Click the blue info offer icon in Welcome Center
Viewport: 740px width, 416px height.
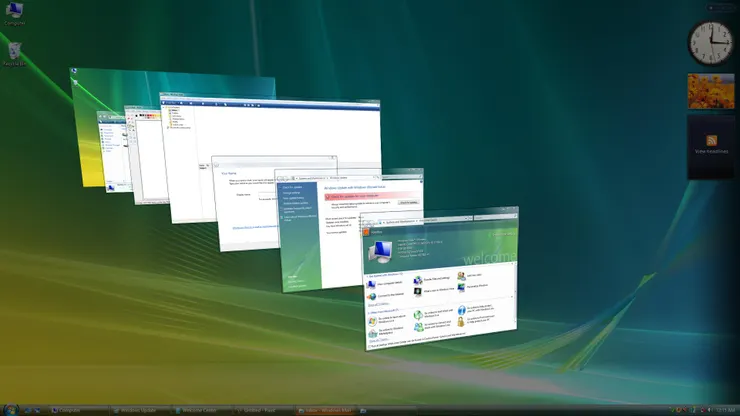pyautogui.click(x=462, y=310)
